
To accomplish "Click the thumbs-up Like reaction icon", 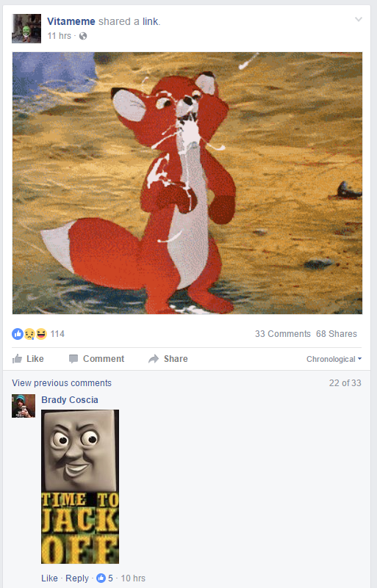I will point(18,334).
